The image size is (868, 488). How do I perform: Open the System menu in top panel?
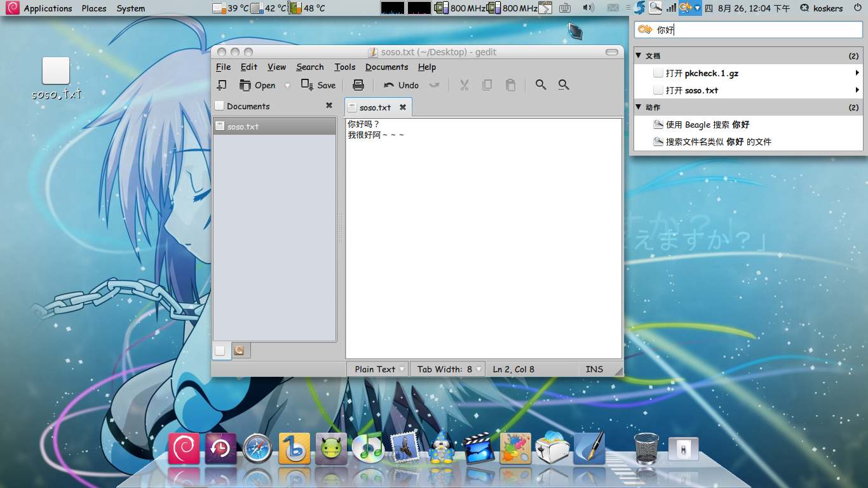(131, 8)
